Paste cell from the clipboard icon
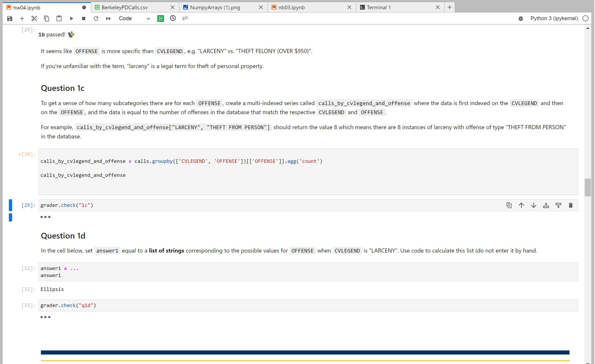Viewport: 595px width, 364px height. pyautogui.click(x=59, y=18)
